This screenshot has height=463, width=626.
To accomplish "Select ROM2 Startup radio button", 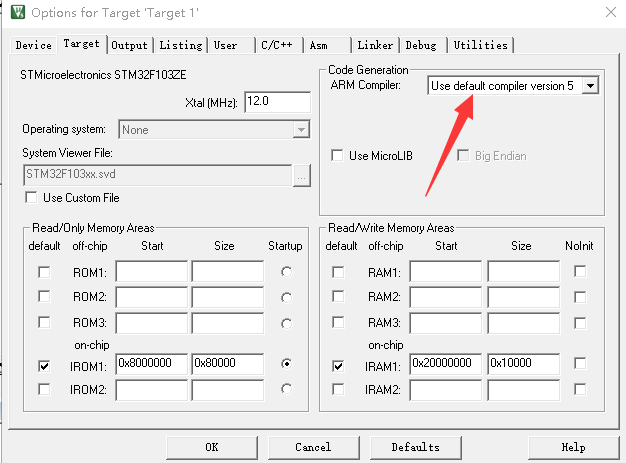I will (x=286, y=298).
